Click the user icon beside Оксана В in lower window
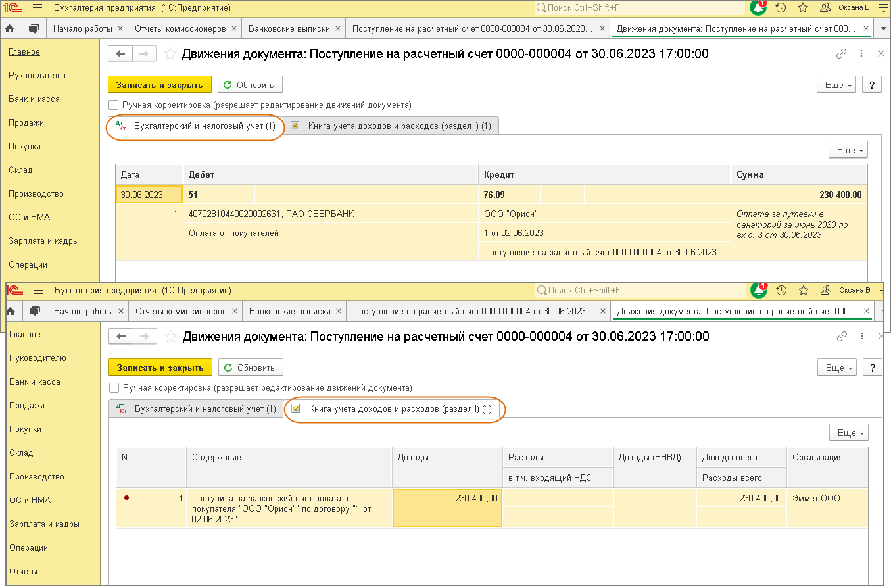Viewport: 891px width, 588px height. 825,291
